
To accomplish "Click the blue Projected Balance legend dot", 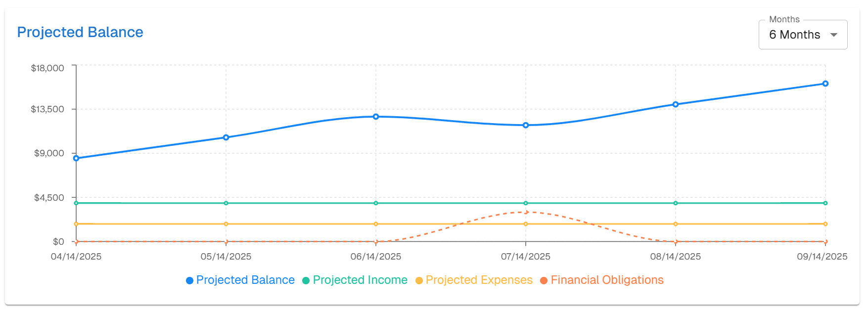I will 189,280.
